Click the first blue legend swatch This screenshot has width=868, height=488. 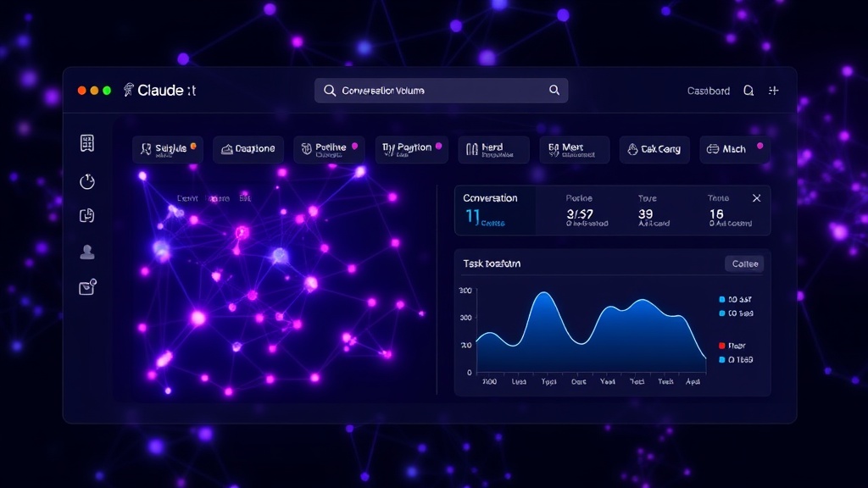pyautogui.click(x=722, y=299)
